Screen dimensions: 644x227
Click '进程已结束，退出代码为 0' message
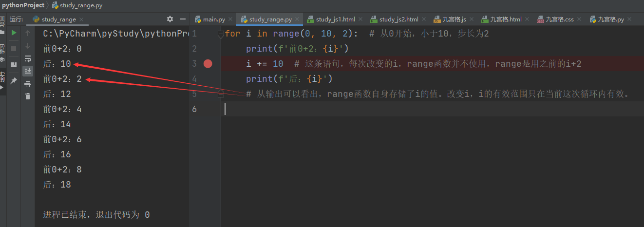(96, 215)
